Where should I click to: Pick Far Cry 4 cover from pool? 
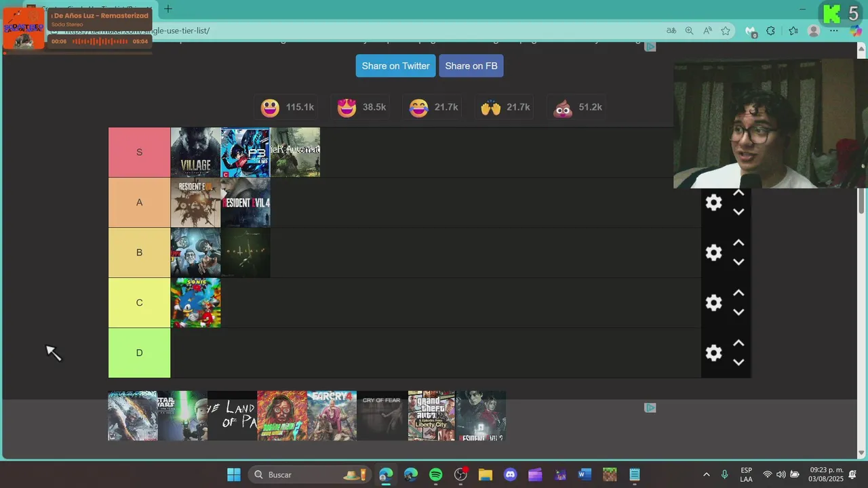point(332,415)
